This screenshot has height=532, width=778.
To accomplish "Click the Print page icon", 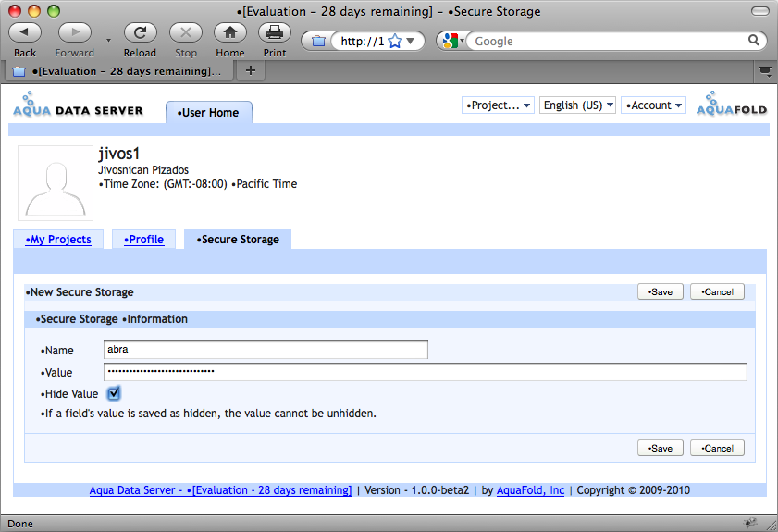I will 275,32.
